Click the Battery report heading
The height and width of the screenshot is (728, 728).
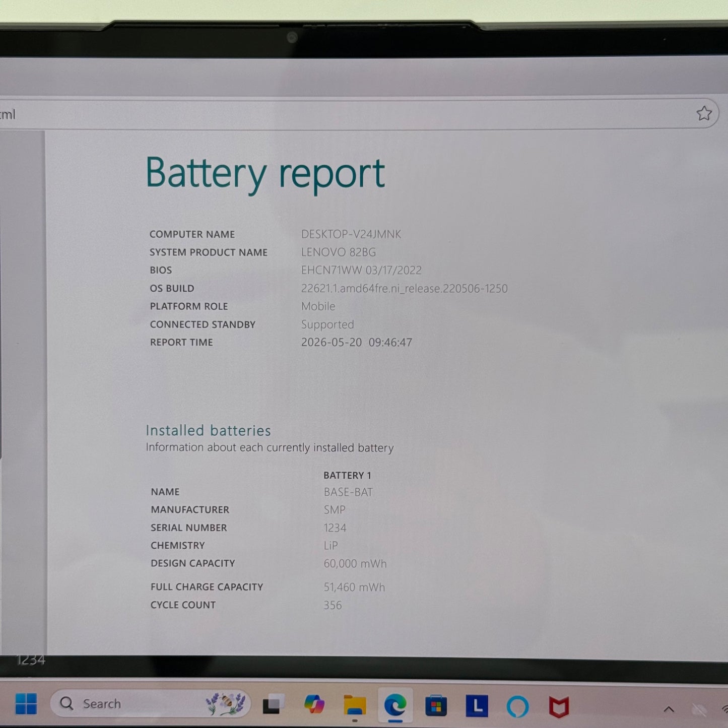pos(265,174)
